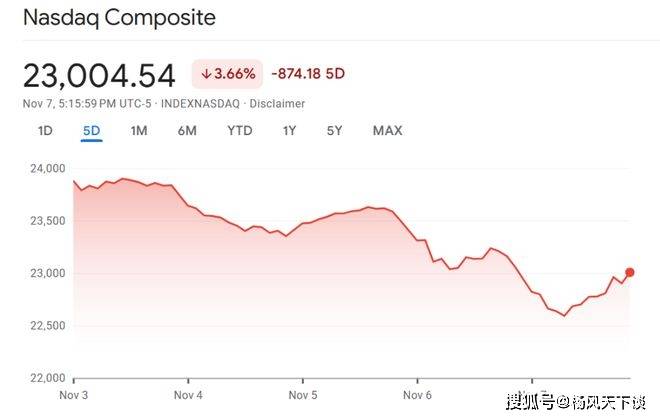Screen dimensions: 660x419
Task: Select the 1Y time range
Action: (290, 131)
